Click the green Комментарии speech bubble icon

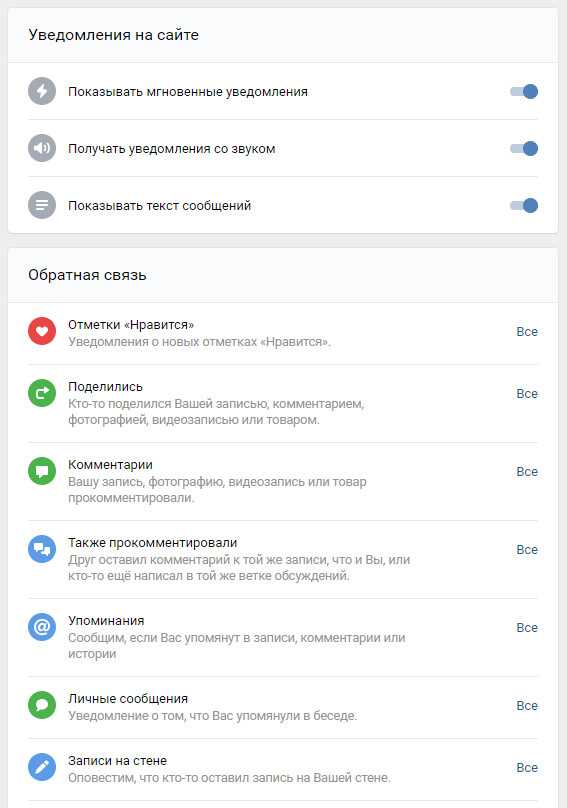point(42,471)
